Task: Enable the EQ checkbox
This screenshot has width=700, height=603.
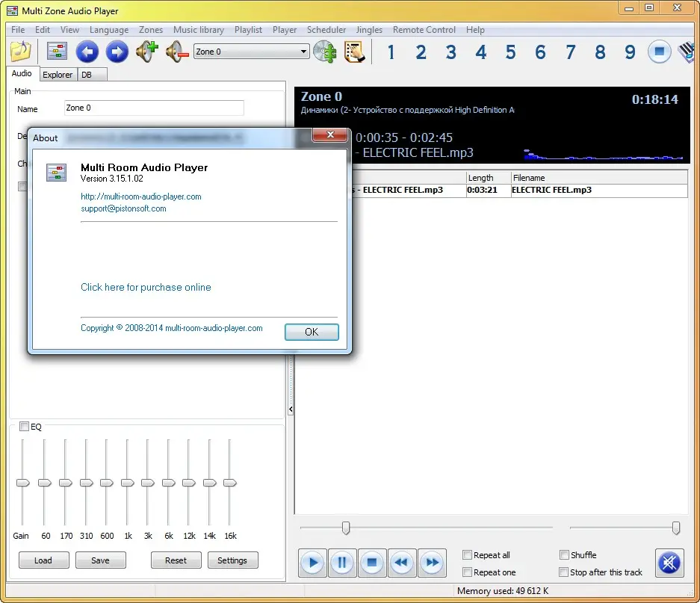Action: click(24, 426)
